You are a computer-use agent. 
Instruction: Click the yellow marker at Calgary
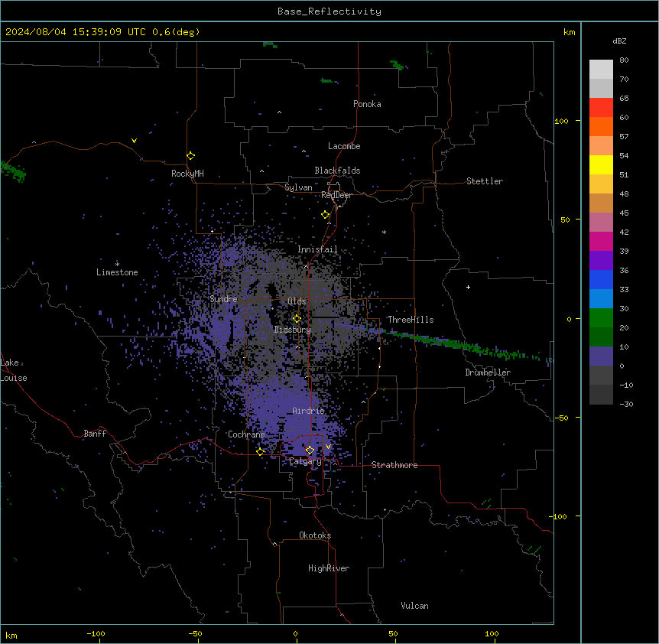coord(310,450)
